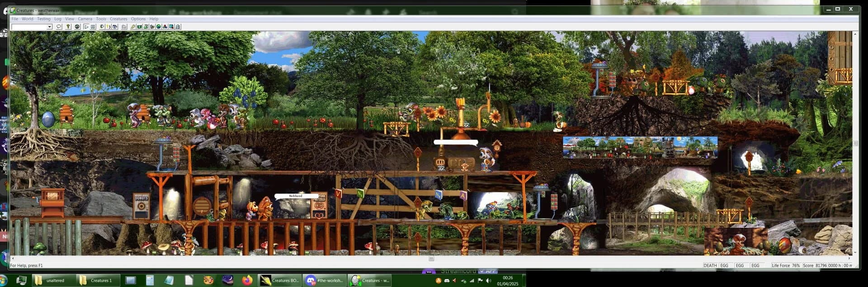Screen dimensions: 868x287
Task: Click the vertical scrollbar up arrow
Action: [x=855, y=34]
